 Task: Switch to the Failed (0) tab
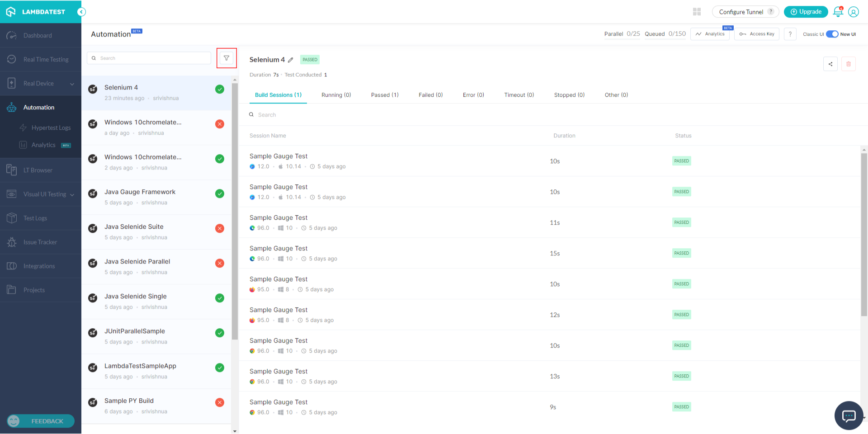click(x=430, y=95)
